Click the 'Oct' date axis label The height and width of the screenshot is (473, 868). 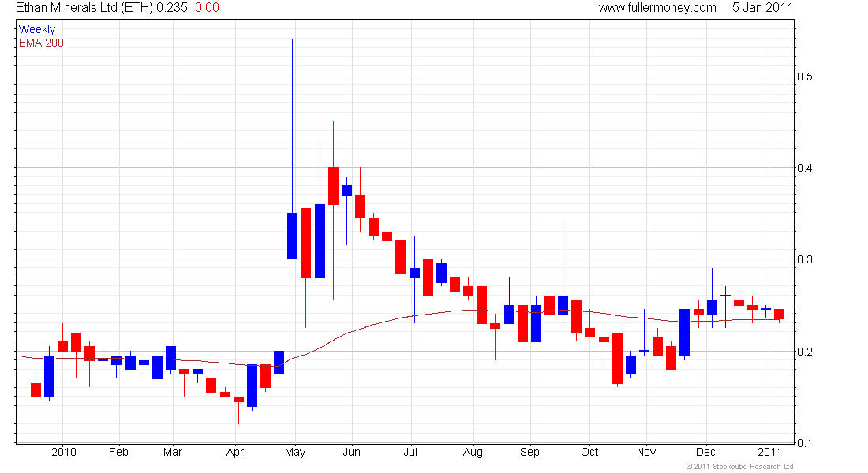589,452
